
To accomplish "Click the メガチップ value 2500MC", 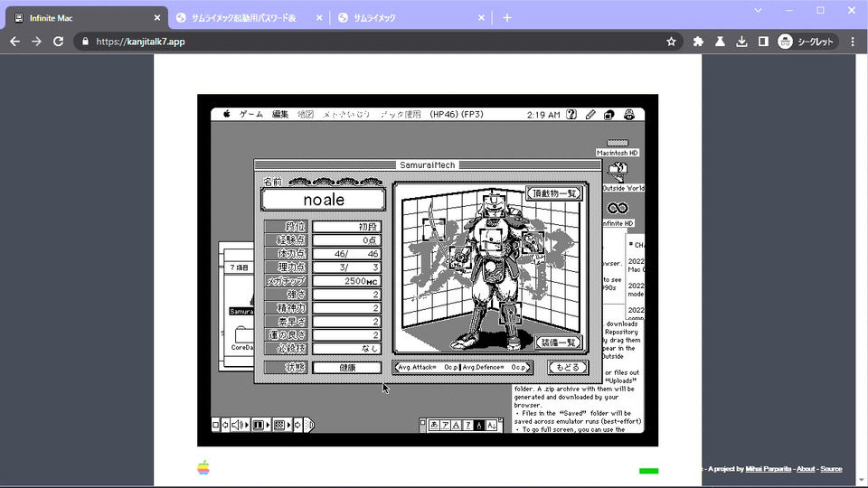I will (x=346, y=280).
